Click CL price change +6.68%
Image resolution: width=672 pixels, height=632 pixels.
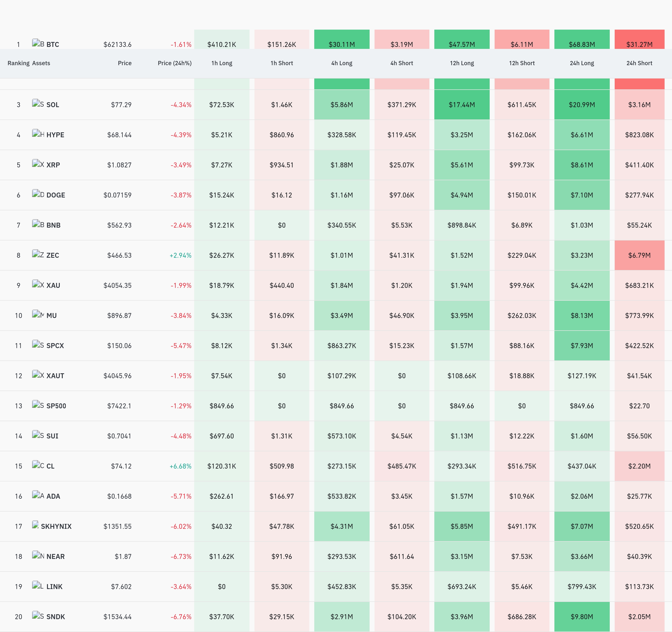(x=180, y=466)
